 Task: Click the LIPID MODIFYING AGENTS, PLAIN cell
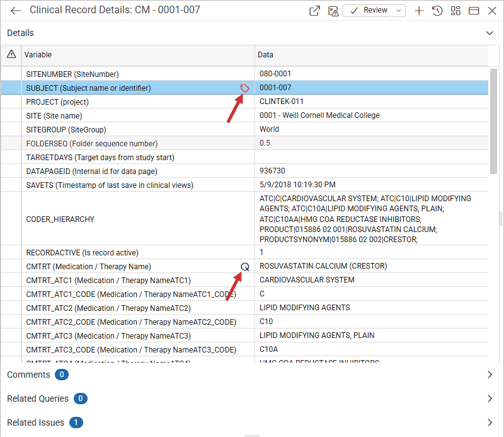372,335
